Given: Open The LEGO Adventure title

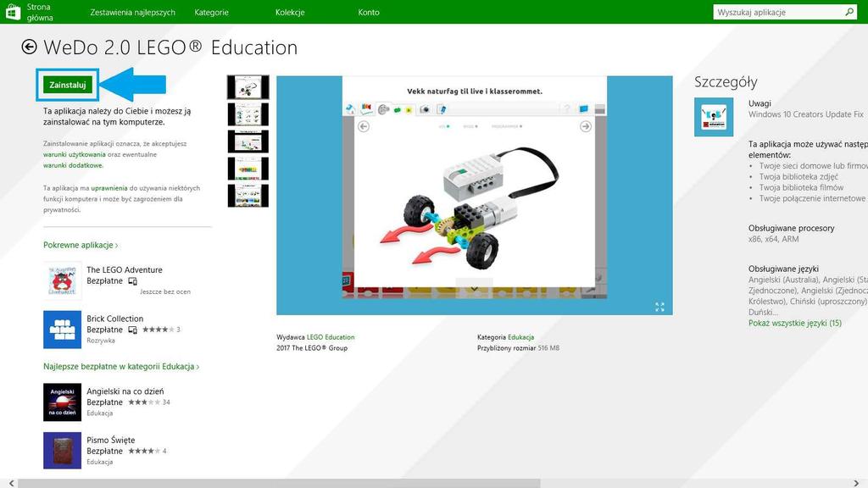Looking at the screenshot, I should click(125, 270).
